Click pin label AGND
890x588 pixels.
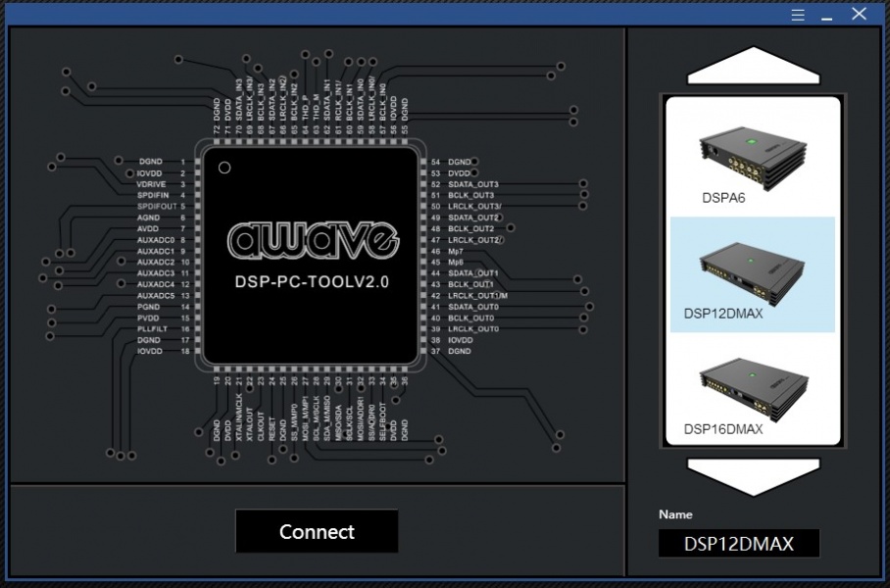tap(148, 218)
